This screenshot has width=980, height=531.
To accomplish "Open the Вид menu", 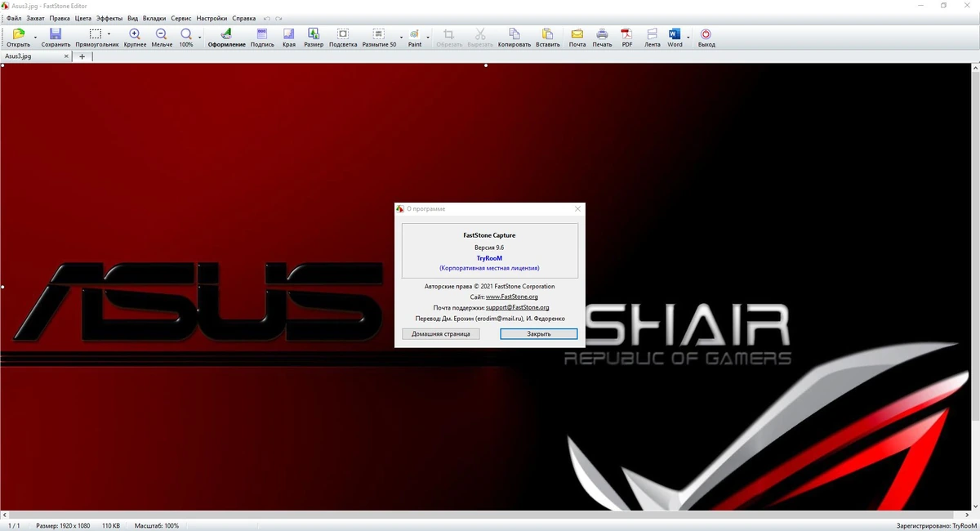I will 133,18.
